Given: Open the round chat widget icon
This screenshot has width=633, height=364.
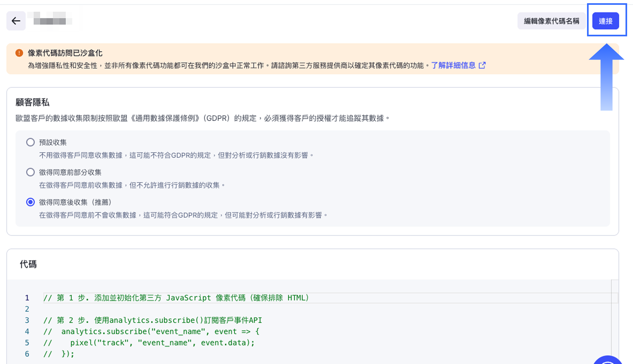Looking at the screenshot, I should coord(608,360).
